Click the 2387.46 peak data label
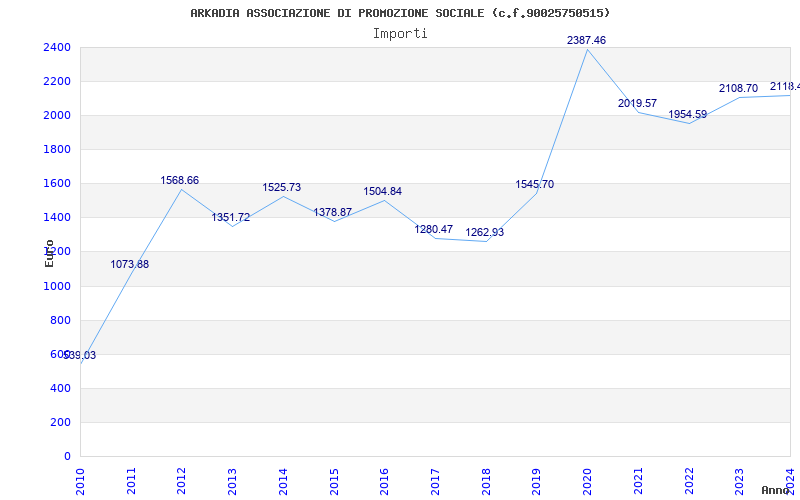The image size is (800, 500). pyautogui.click(x=586, y=40)
